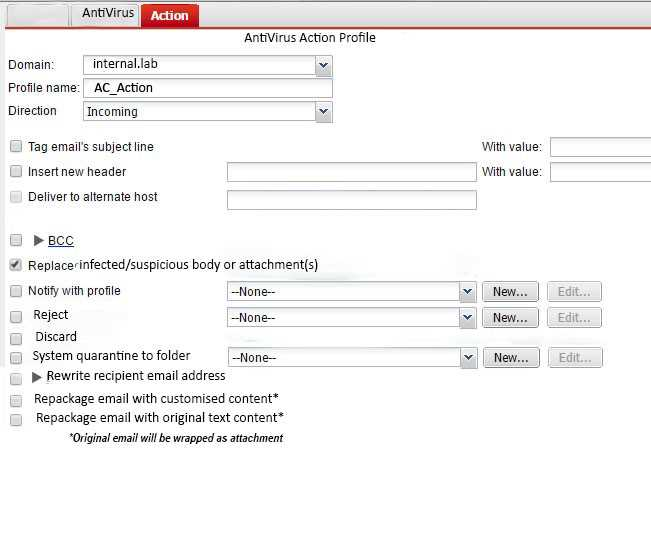Toggle the Notify with profile checkbox
Viewport: 651px width, 556px height.
click(x=16, y=292)
